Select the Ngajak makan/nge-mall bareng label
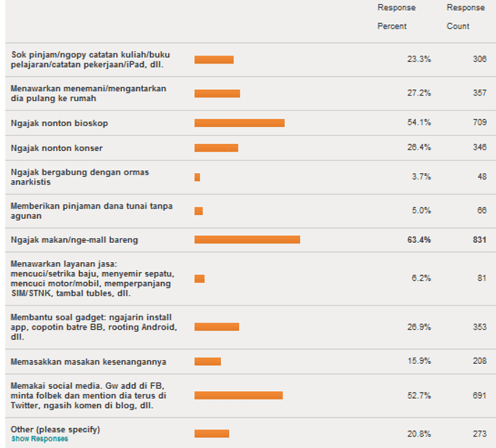 [75, 240]
